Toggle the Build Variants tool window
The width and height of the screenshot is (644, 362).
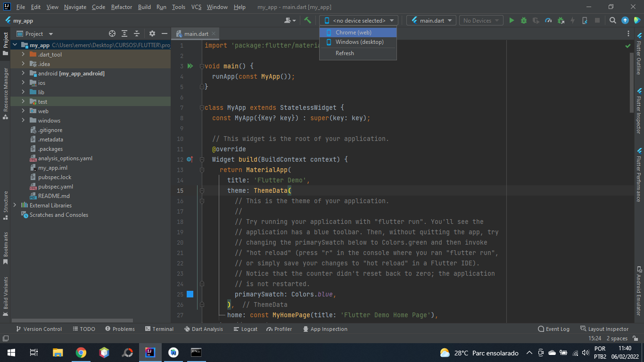pos(6,296)
